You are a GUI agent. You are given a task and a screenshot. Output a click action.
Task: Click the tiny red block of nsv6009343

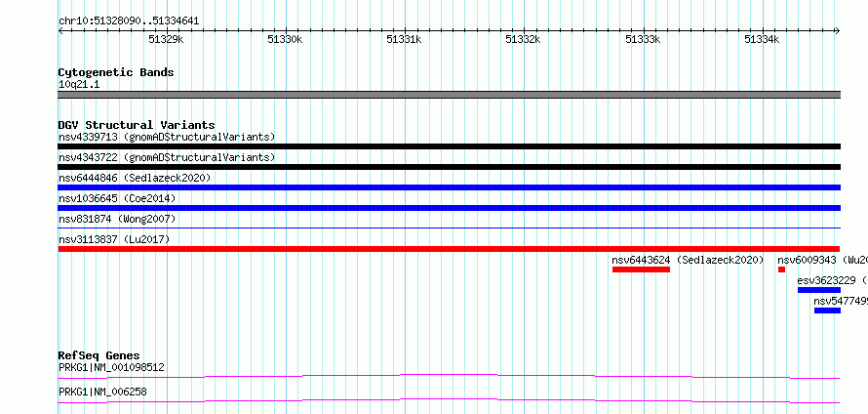(781, 269)
